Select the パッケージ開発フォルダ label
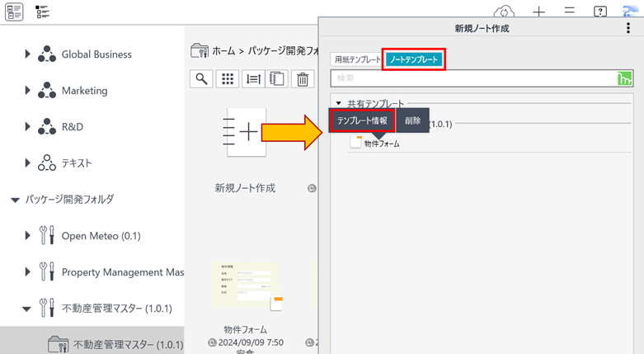Image resolution: width=644 pixels, height=354 pixels. 69,200
